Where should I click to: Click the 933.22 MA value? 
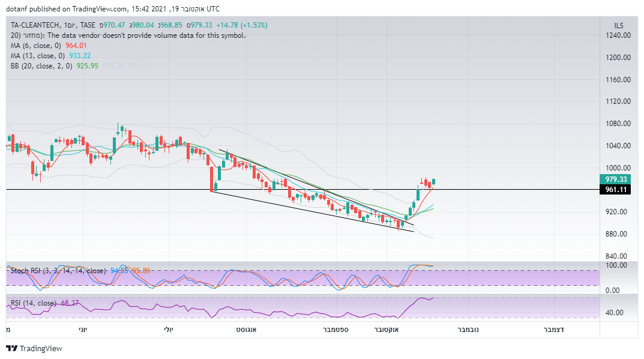click(80, 56)
